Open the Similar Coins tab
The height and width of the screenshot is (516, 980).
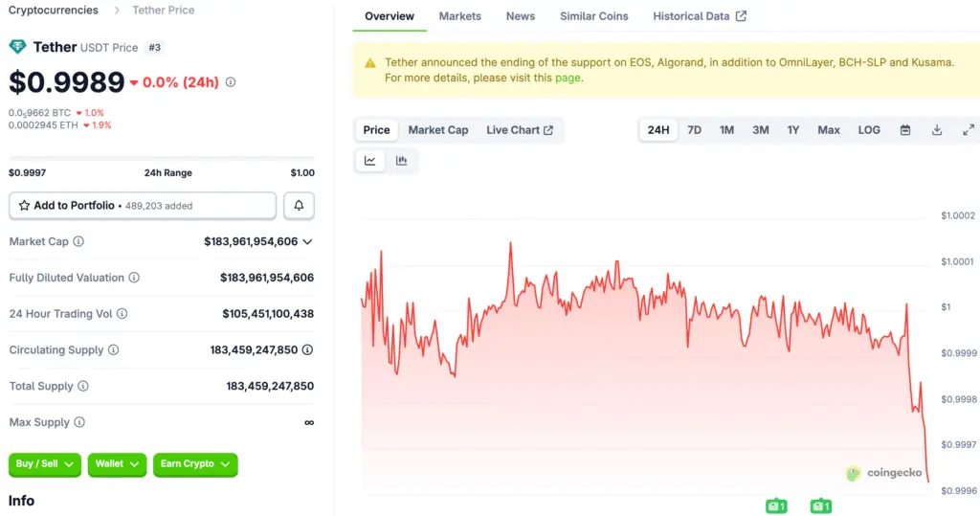(593, 16)
